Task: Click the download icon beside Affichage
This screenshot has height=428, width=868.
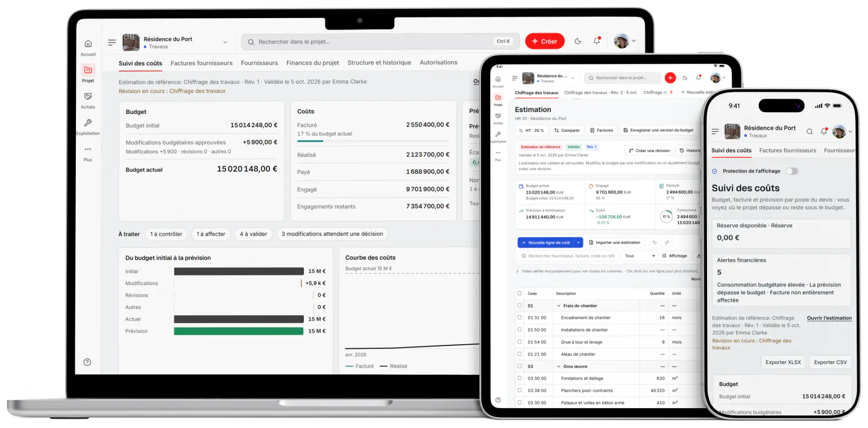Action: 699,256
